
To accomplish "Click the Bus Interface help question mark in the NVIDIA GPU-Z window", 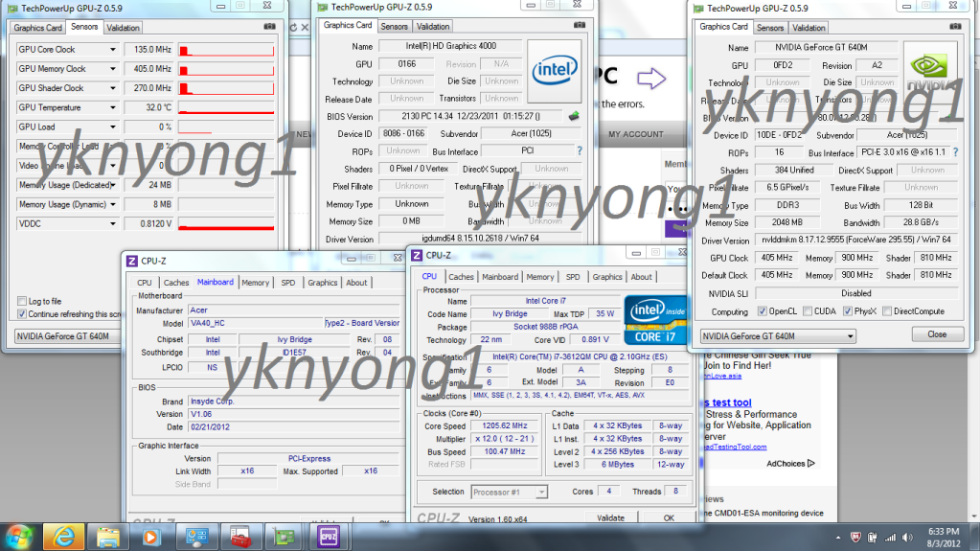I will point(956,152).
